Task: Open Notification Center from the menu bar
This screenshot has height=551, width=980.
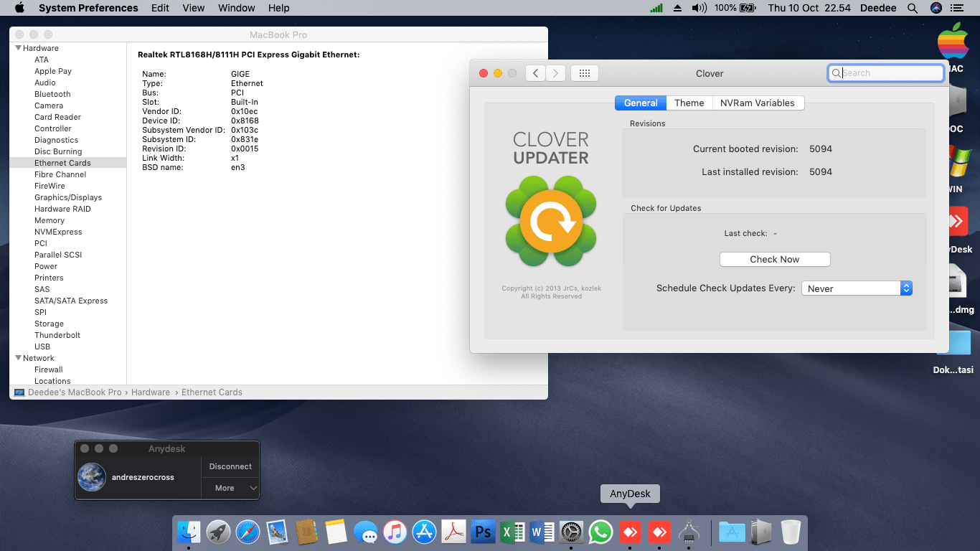Action: (x=956, y=8)
